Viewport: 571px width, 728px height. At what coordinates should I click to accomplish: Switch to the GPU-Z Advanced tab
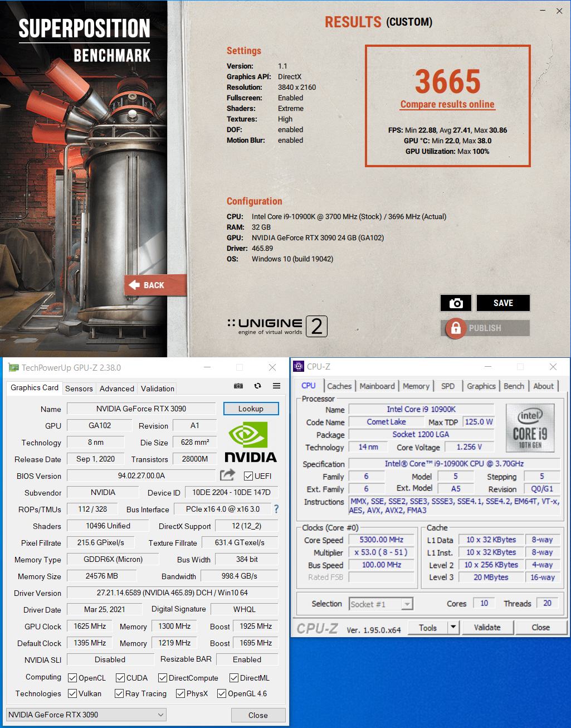point(116,389)
